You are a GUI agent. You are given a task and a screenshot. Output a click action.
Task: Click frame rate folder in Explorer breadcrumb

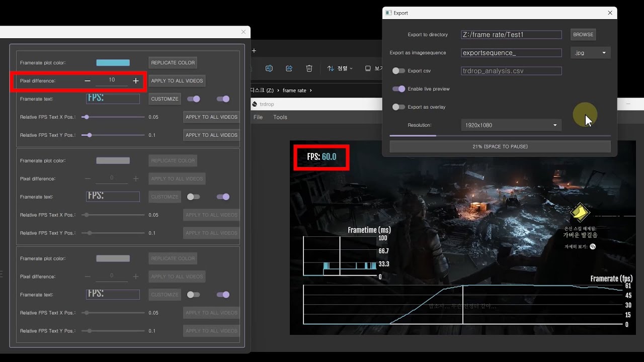pos(294,90)
